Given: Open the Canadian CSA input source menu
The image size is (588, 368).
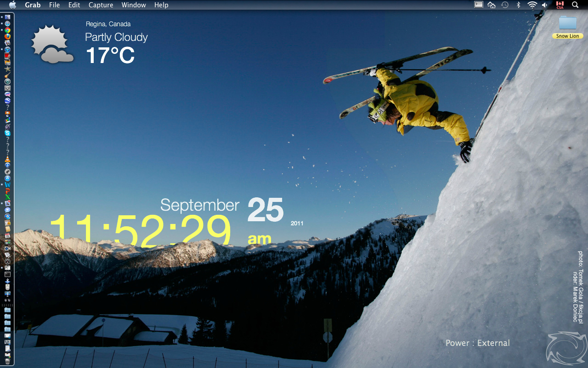Looking at the screenshot, I should [560, 5].
